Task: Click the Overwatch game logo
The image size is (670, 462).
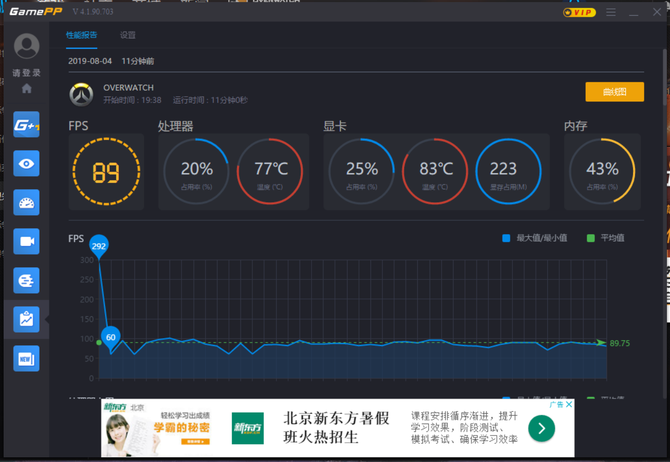Action: (81, 94)
